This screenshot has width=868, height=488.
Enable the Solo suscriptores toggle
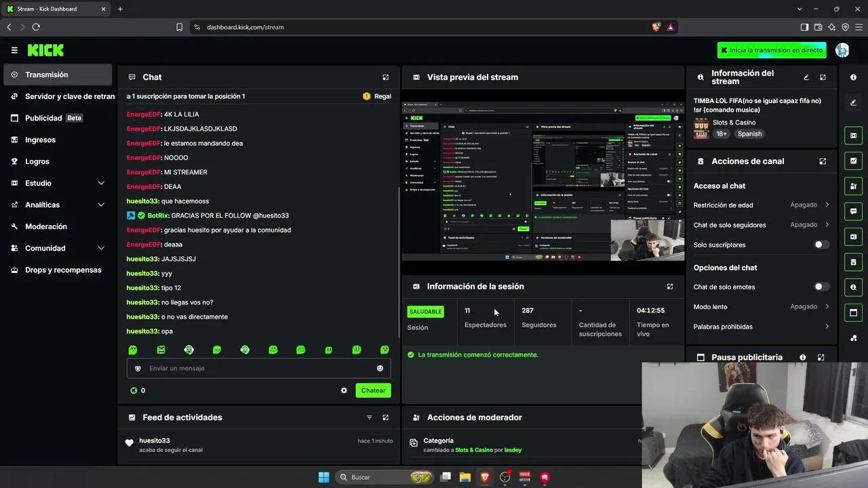821,245
